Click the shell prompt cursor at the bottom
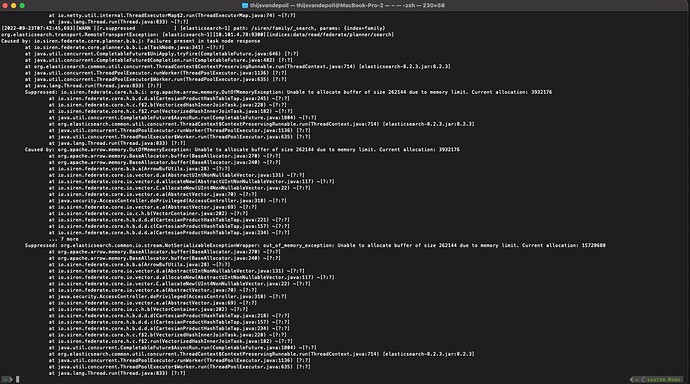The height and width of the screenshot is (384, 690). tap(18, 379)
